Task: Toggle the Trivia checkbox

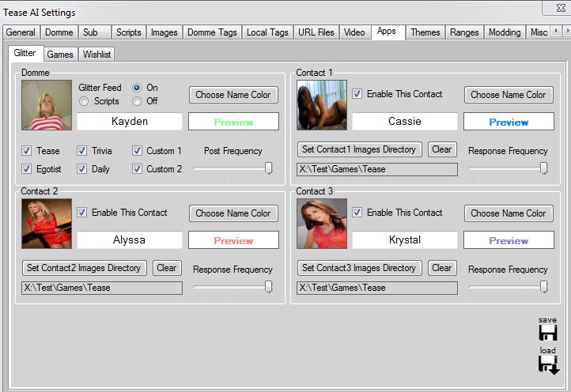Action: (x=82, y=151)
